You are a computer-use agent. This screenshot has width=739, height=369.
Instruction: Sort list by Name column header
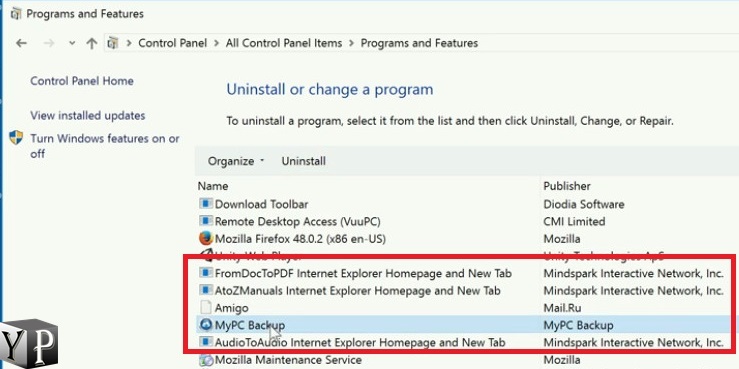pos(213,186)
